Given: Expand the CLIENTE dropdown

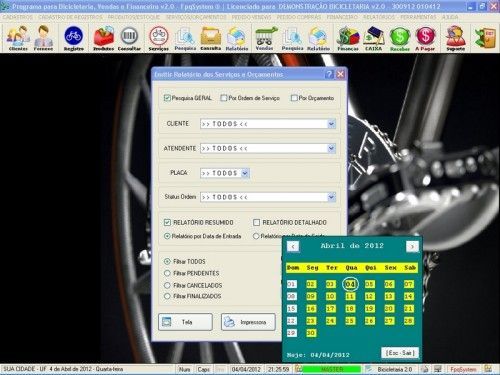Looking at the screenshot, I should 331,124.
